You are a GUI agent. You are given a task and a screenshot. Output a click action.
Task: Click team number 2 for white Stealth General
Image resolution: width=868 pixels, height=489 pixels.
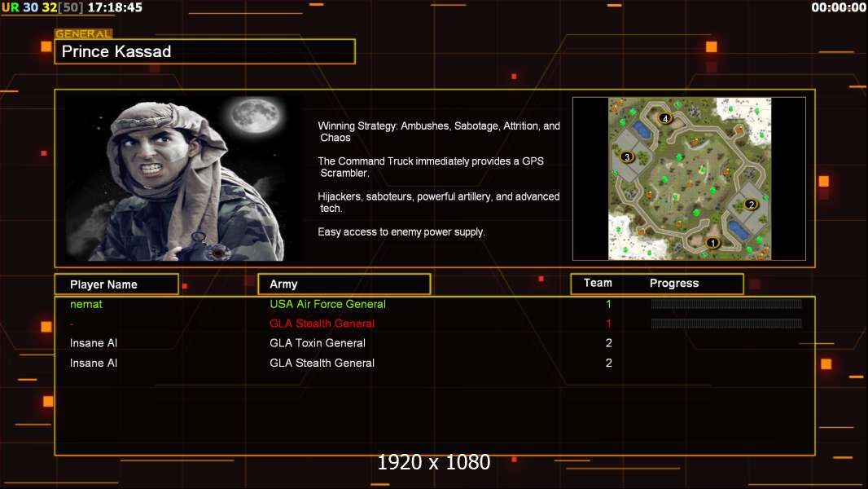pyautogui.click(x=608, y=363)
